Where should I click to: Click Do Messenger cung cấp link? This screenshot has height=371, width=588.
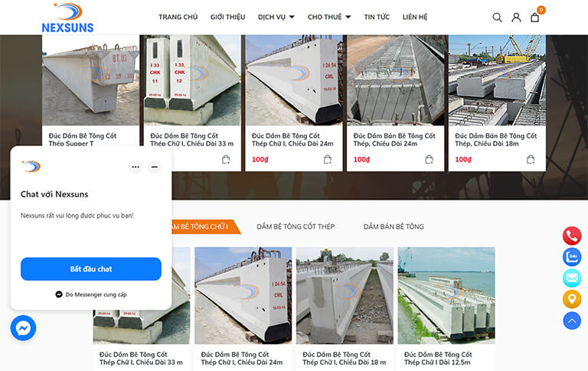coord(91,295)
